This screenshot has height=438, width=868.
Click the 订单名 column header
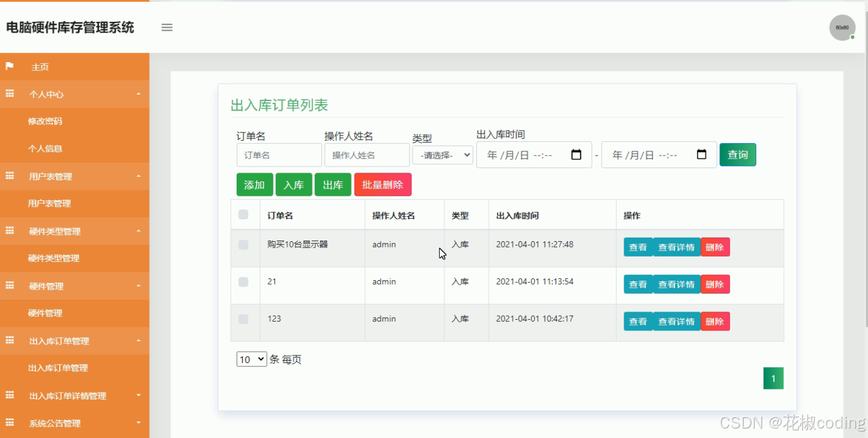(280, 216)
